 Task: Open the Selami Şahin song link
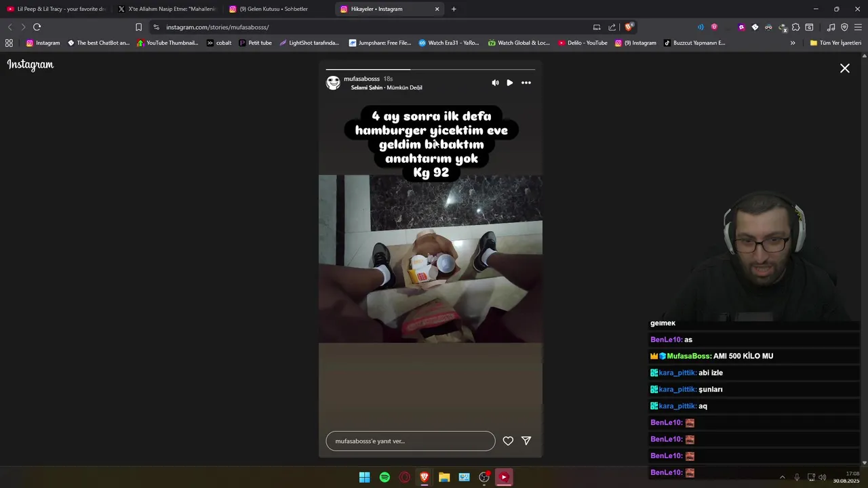pyautogui.click(x=387, y=87)
